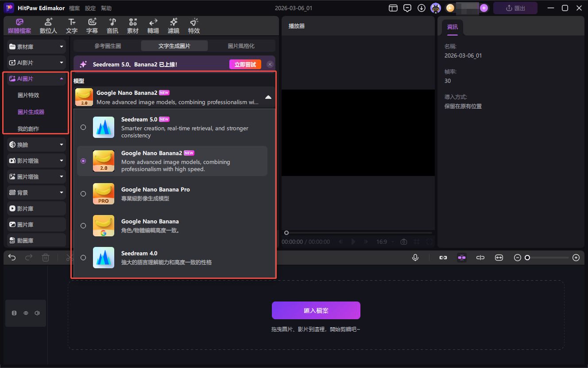Viewport: 588px width, 368px height.
Task: Click the 匯入檔案 import file button
Action: 316,310
